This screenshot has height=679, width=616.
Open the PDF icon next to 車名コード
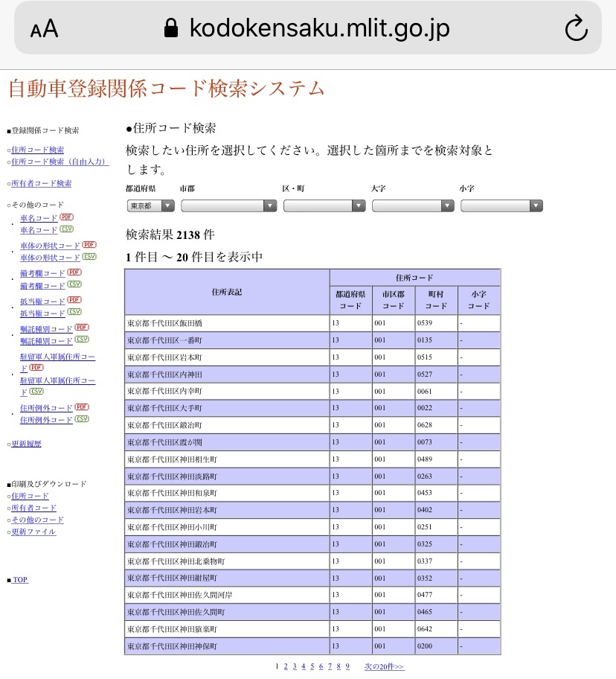67,218
